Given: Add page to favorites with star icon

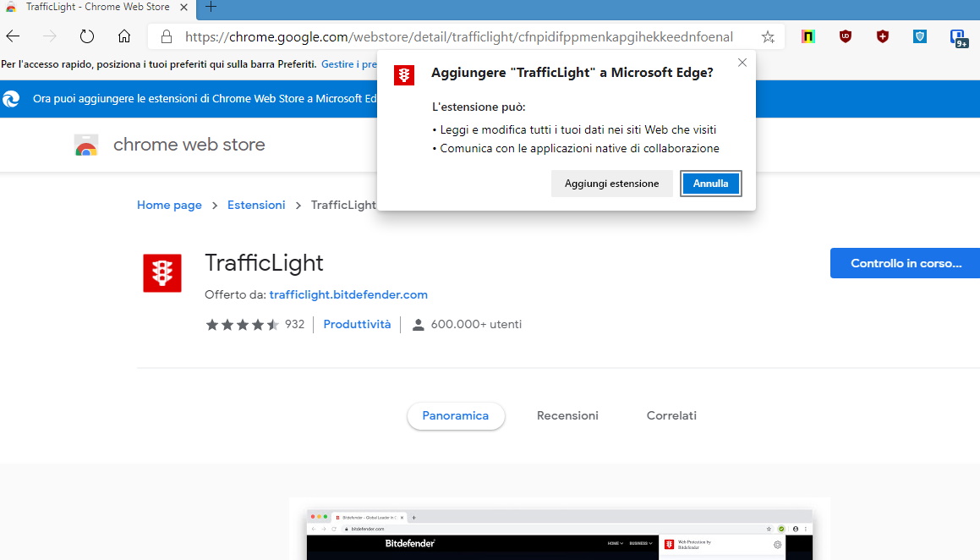Looking at the screenshot, I should (x=768, y=37).
